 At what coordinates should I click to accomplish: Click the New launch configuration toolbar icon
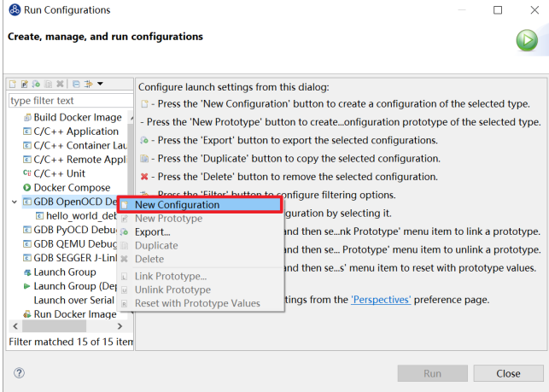[13, 84]
